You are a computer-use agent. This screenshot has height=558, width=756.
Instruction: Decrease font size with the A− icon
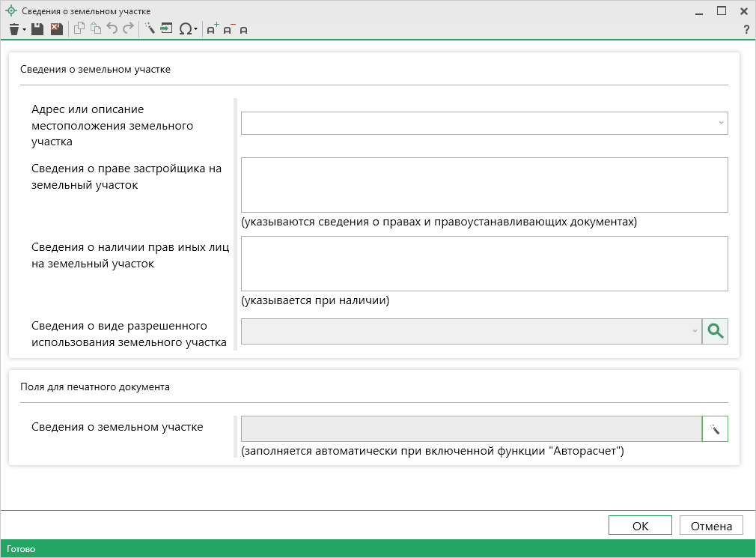click(228, 29)
